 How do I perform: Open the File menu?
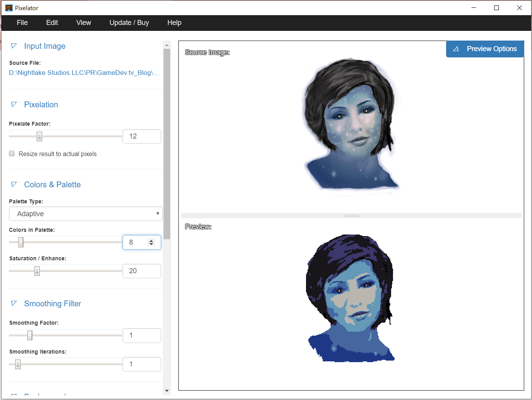click(22, 23)
